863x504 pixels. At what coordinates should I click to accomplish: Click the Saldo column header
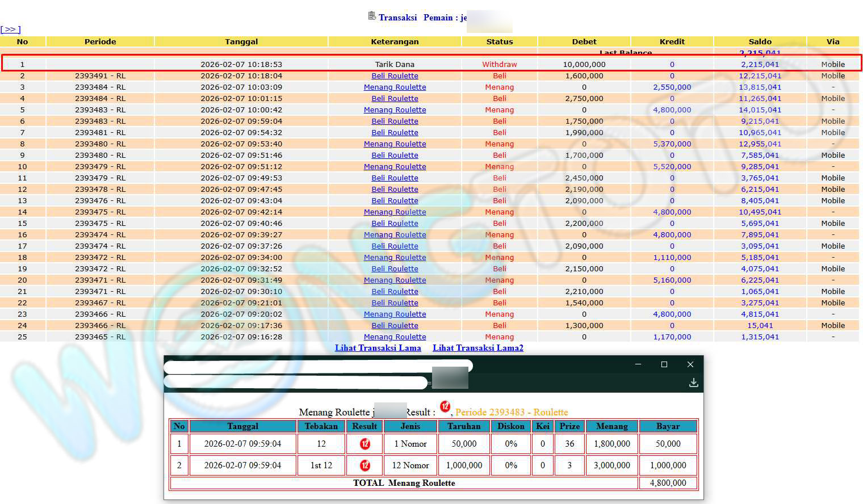760,41
